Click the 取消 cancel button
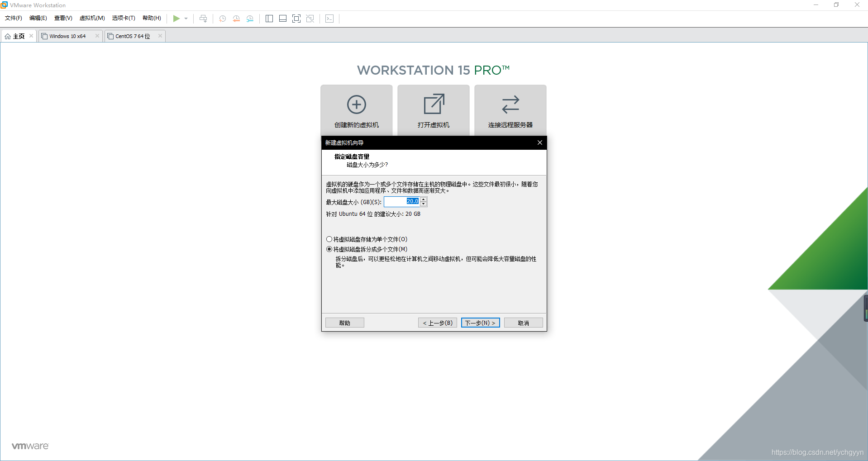Viewport: 868px width, 461px height. 524,323
